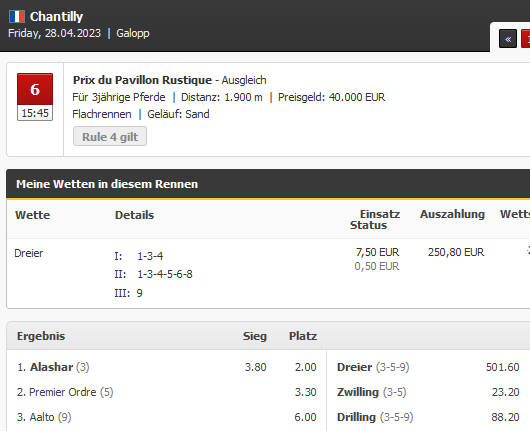This screenshot has width=530, height=431.
Task: Click the Details column header
Action: click(x=134, y=215)
